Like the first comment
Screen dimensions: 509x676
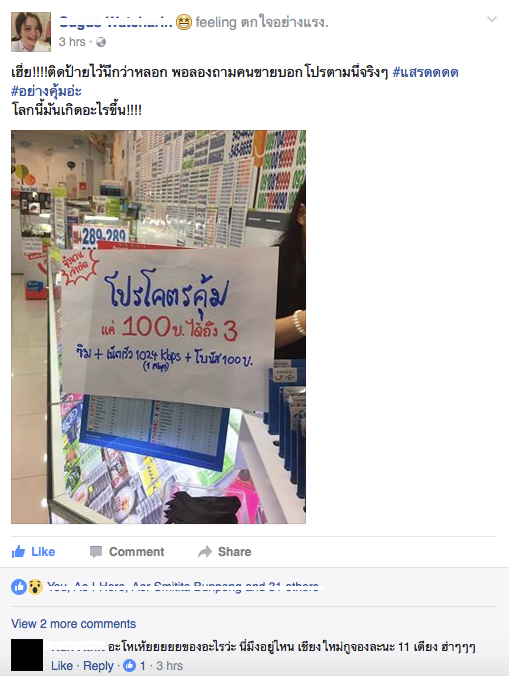pos(62,666)
